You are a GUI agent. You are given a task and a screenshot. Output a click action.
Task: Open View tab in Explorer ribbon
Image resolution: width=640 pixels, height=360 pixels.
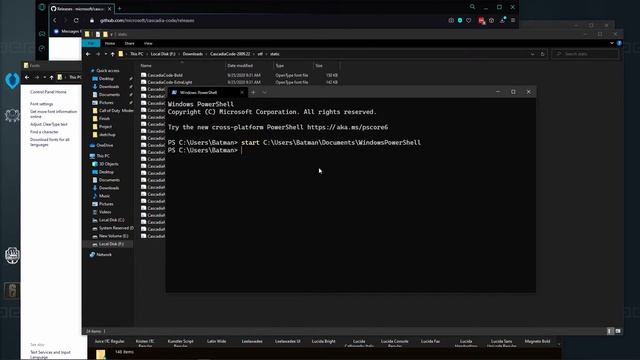pyautogui.click(x=148, y=43)
